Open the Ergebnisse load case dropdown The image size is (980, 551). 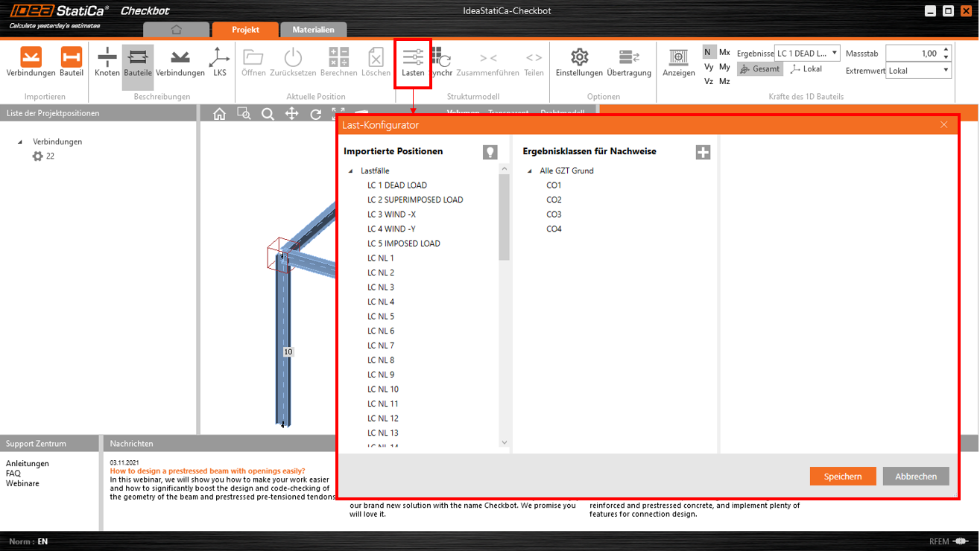[807, 53]
